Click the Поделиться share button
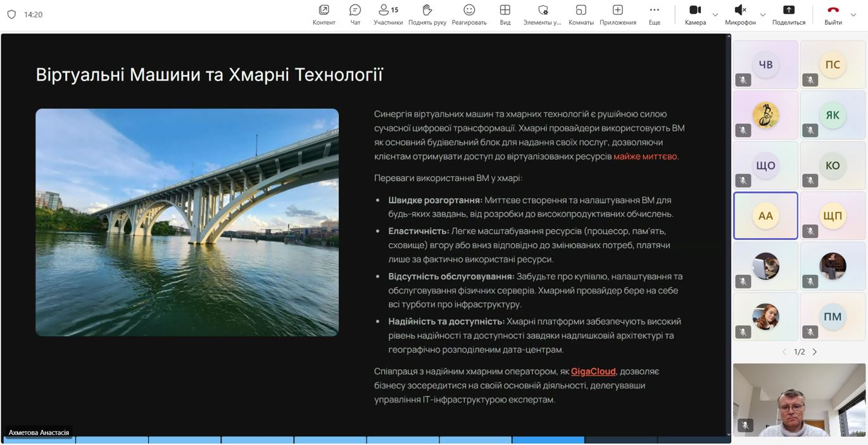 point(788,15)
